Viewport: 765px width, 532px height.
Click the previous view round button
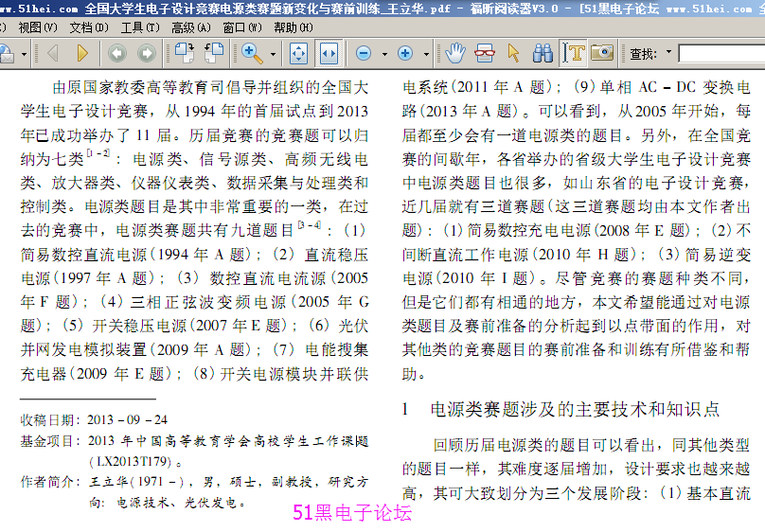click(117, 53)
